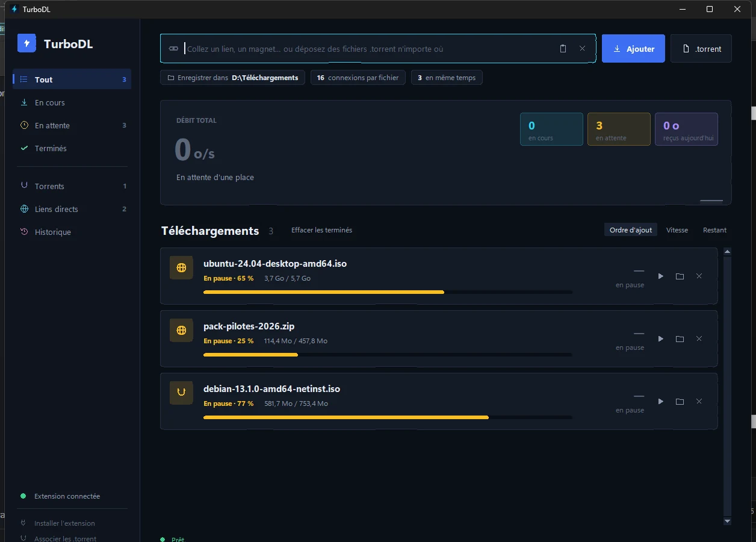756x542 pixels.
Task: Show En cours downloads
Action: point(72,102)
